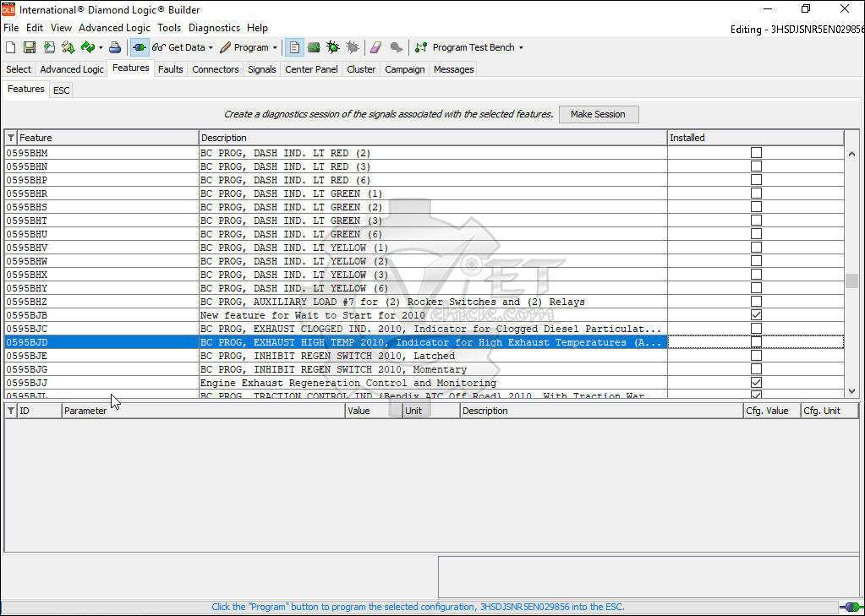
Task: Toggle Installed checkbox for 0595BHZ
Action: pos(756,302)
